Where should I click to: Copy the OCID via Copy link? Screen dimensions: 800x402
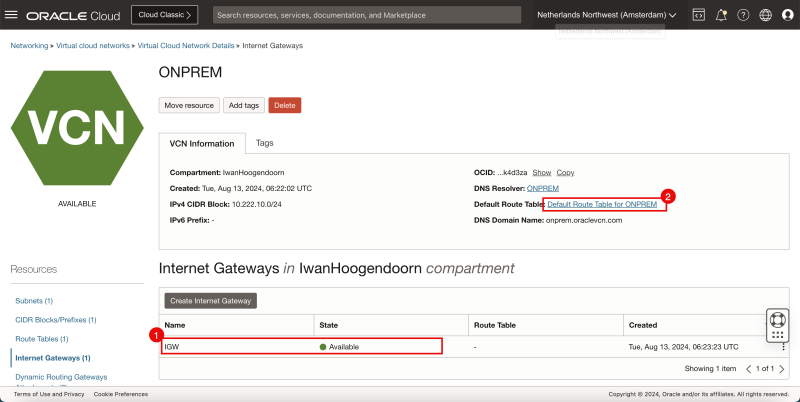[565, 173]
